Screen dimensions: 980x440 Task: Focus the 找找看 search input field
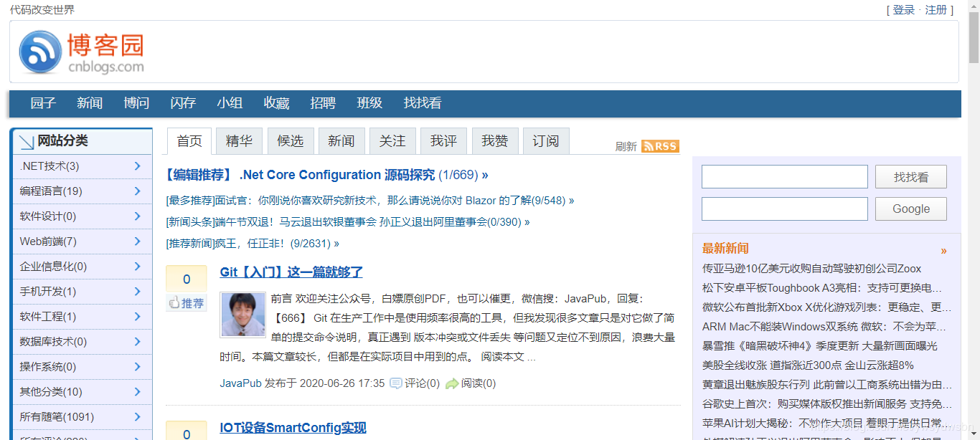click(785, 177)
